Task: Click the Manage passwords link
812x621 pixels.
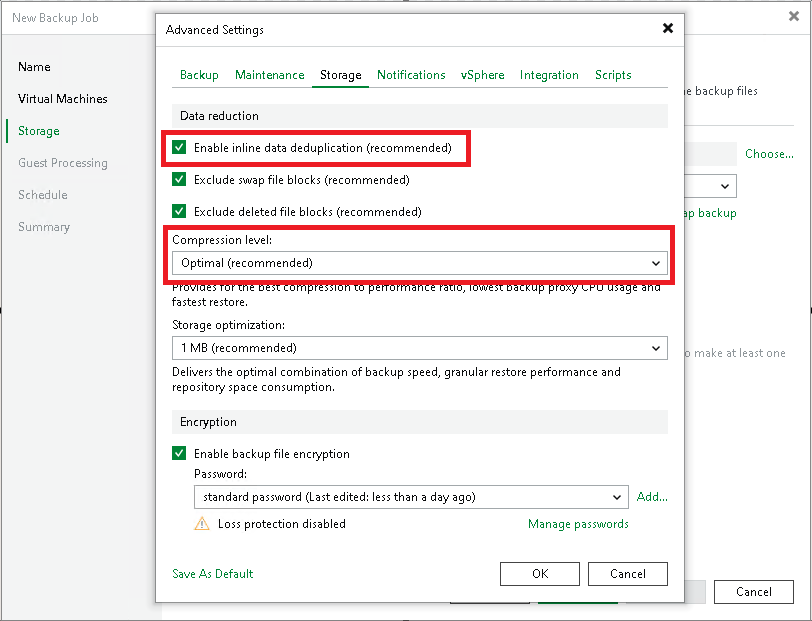Action: pos(578,524)
